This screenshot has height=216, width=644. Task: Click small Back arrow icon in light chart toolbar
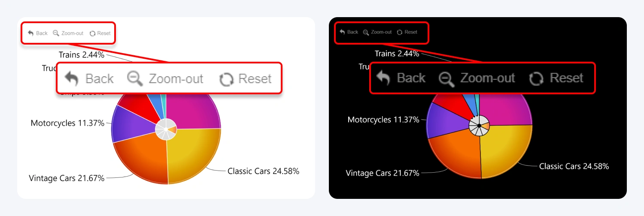click(x=30, y=33)
